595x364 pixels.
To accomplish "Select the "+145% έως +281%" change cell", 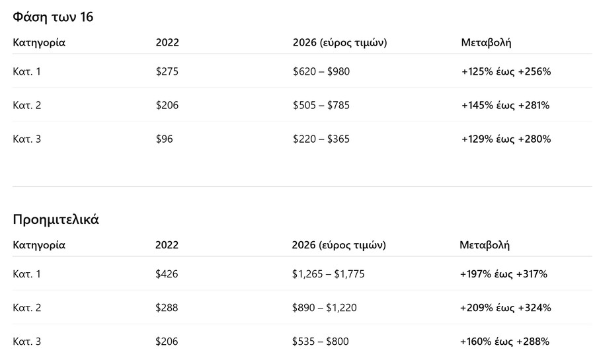I will point(506,105).
